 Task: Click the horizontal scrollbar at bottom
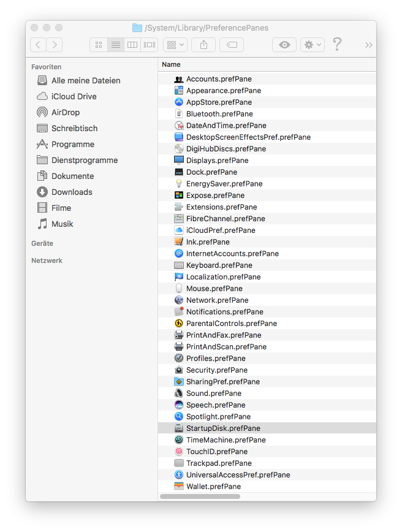[200, 496]
